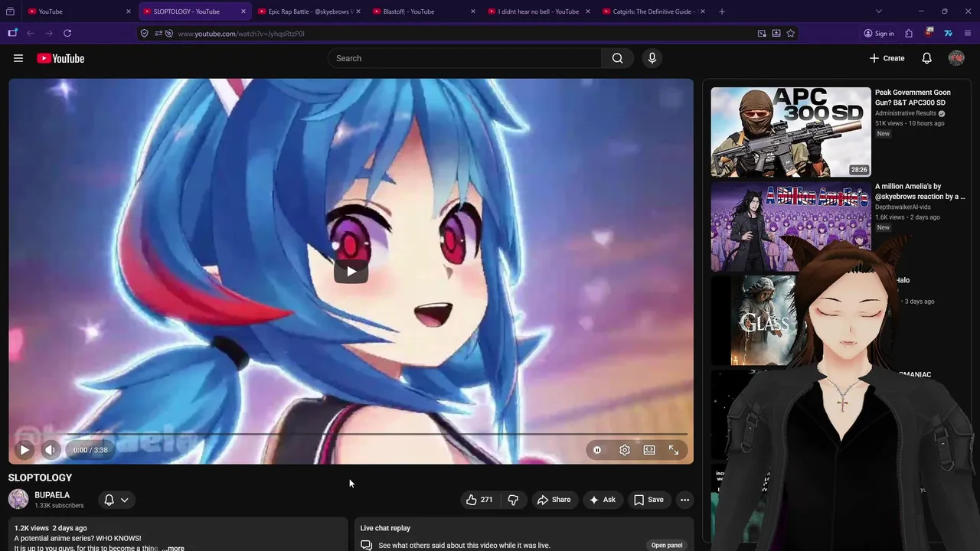Viewport: 980px width, 551px height.
Task: Visit the DepthswalkerAI-vids channel
Action: pyautogui.click(x=903, y=207)
